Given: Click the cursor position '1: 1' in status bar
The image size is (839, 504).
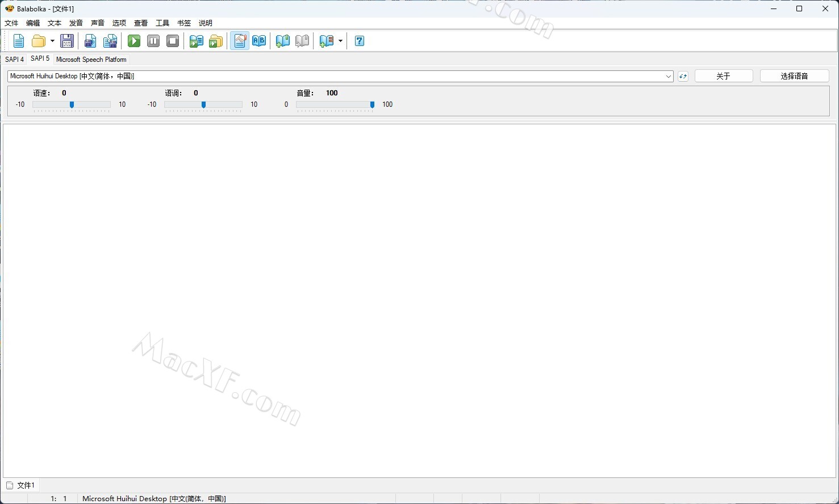Looking at the screenshot, I should (59, 498).
